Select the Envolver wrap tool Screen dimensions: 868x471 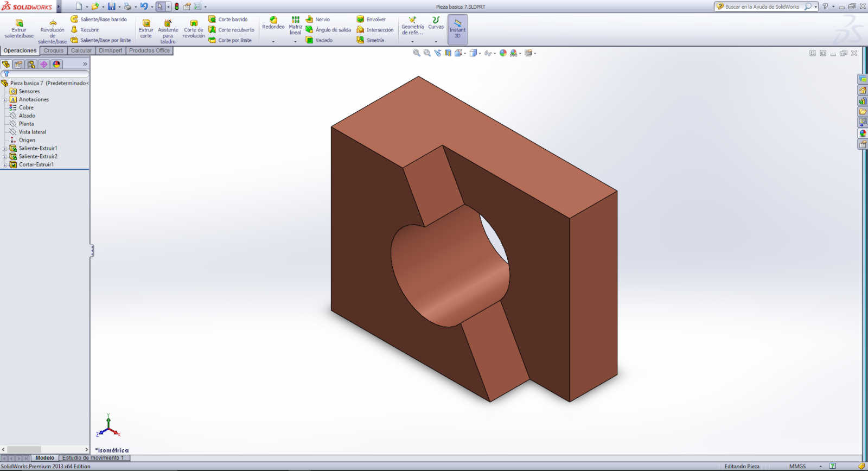pyautogui.click(x=371, y=20)
